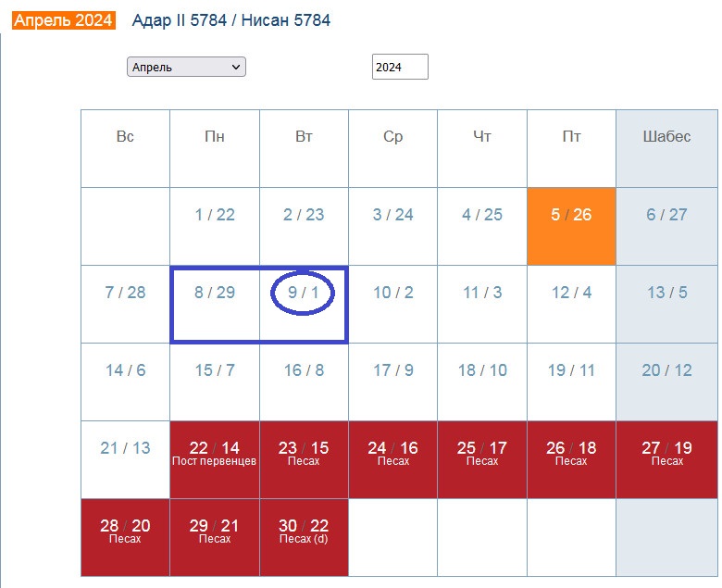This screenshot has height=588, width=722.
Task: Select the date 28 / 20 Песах
Action: tap(125, 531)
